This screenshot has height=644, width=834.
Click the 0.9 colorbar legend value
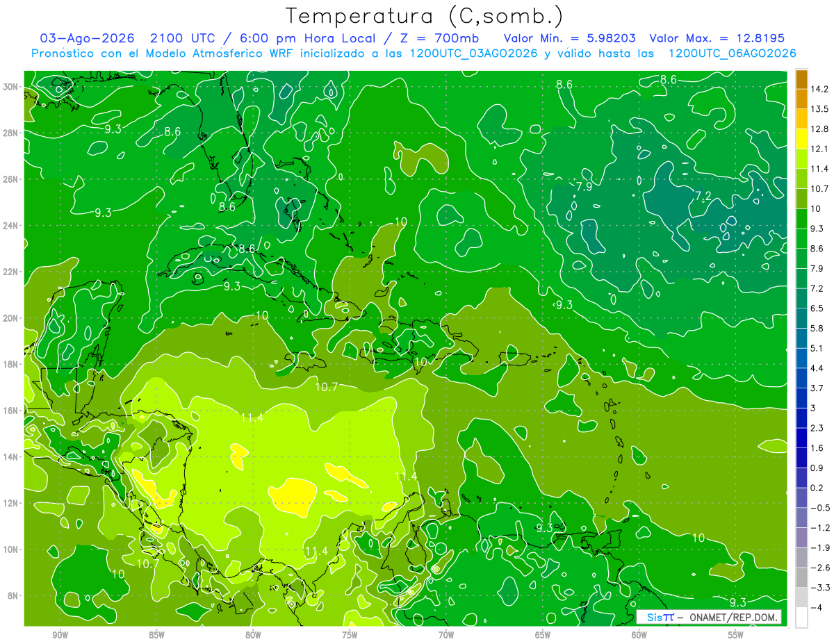pyautogui.click(x=818, y=468)
